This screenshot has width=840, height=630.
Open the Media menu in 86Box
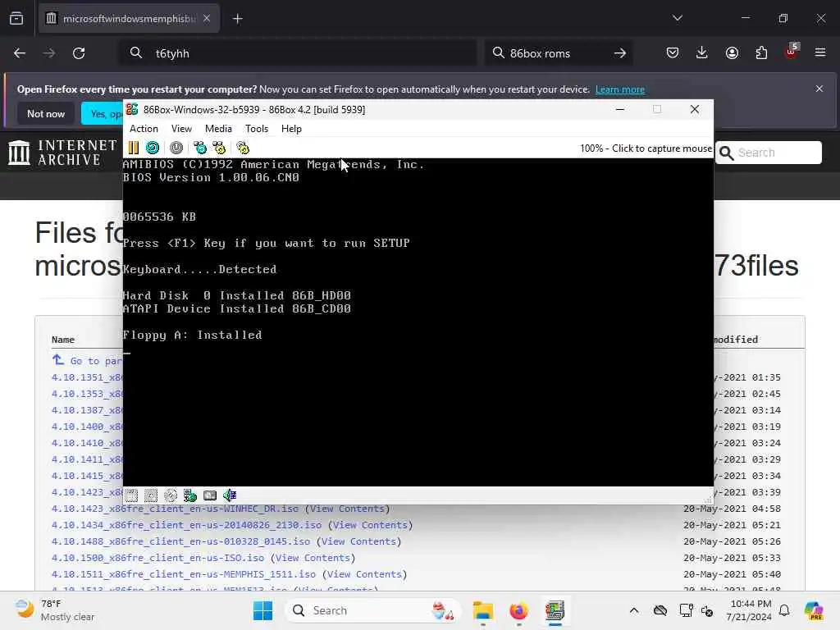(x=218, y=129)
